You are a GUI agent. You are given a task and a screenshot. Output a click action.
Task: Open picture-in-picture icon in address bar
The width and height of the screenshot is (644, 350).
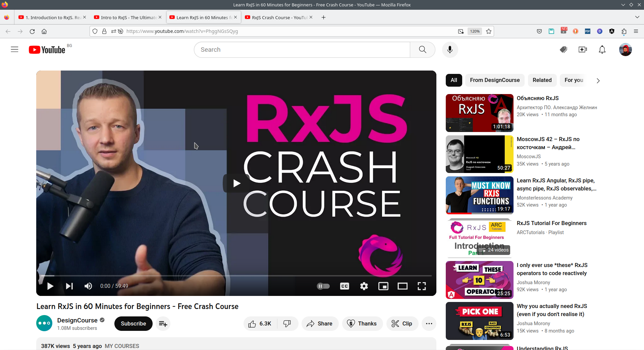(461, 31)
